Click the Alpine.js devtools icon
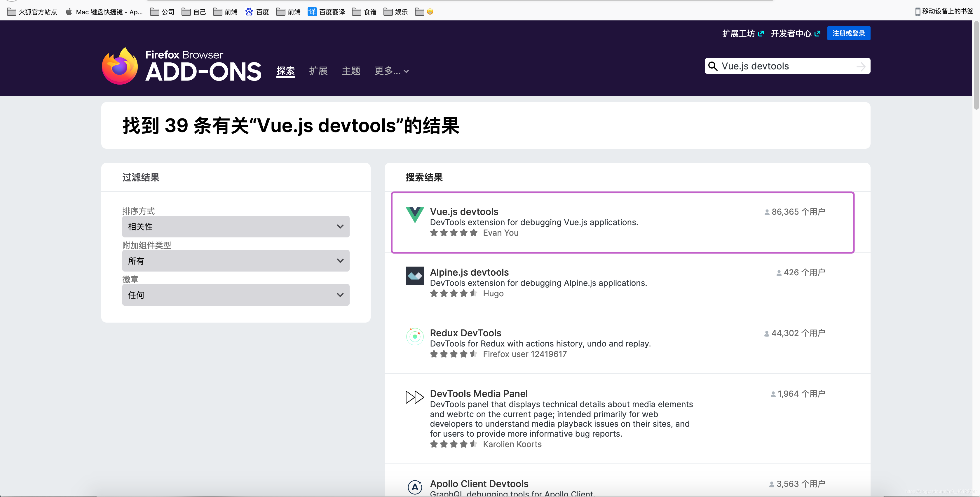This screenshot has width=980, height=497. tap(415, 276)
